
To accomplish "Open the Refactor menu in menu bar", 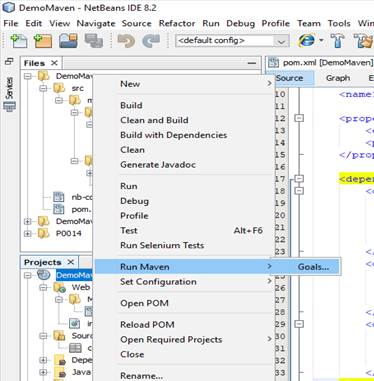I will pos(177,23).
